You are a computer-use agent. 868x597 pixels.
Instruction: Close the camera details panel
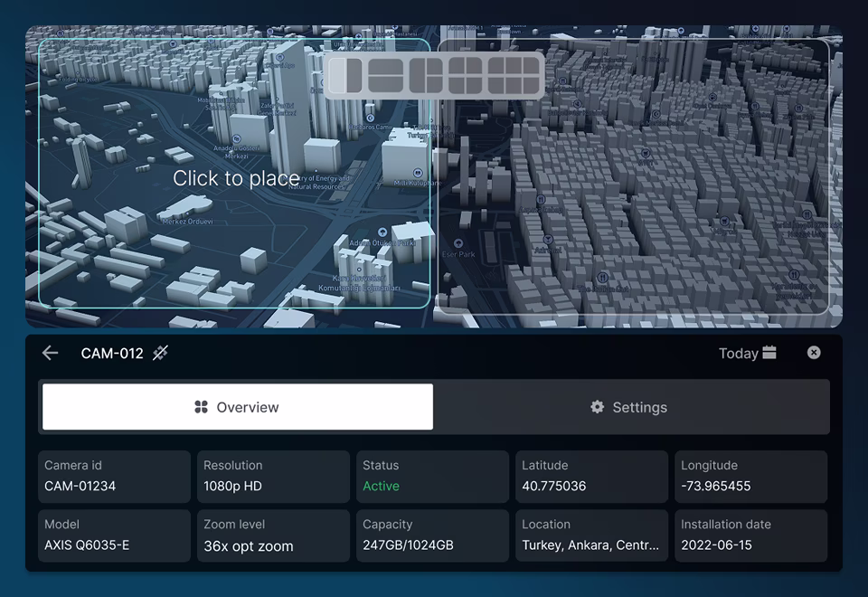[x=814, y=353]
